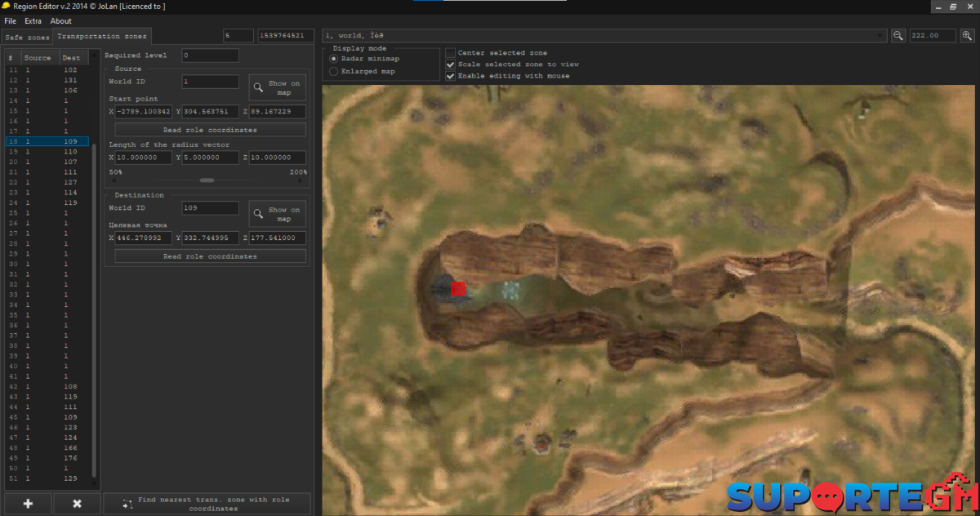Open the About menu
The width and height of the screenshot is (980, 516).
61,20
